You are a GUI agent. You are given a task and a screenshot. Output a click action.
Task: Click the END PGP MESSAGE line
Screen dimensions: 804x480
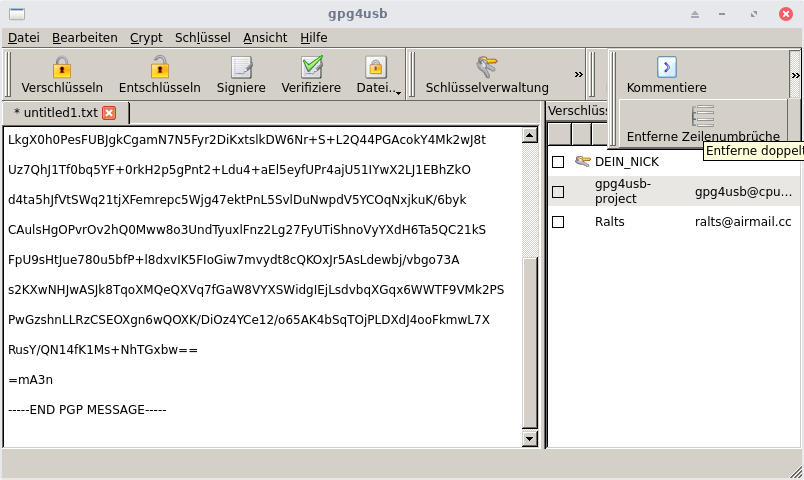[87, 410]
